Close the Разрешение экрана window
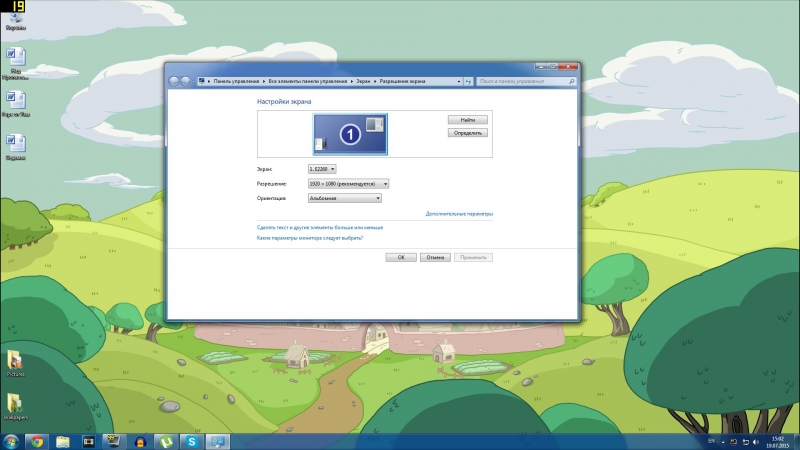The height and width of the screenshot is (450, 800). (568, 66)
